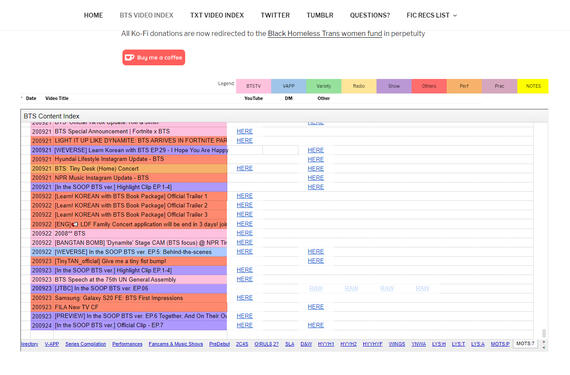Switch to the WINGS sheet tab
Image resolution: width=570 pixels, height=375 pixels.
tap(397, 344)
